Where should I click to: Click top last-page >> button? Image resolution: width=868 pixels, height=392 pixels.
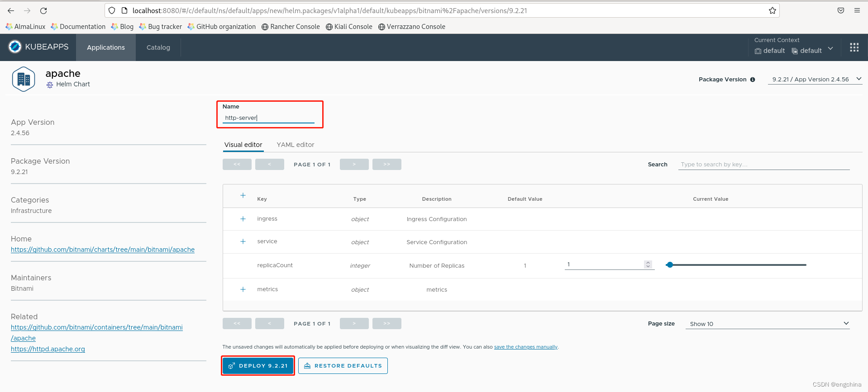[387, 165]
